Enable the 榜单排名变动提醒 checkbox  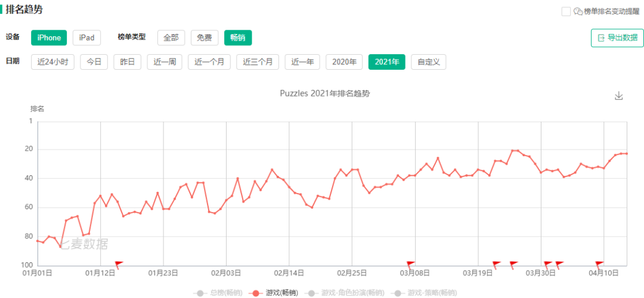click(566, 11)
